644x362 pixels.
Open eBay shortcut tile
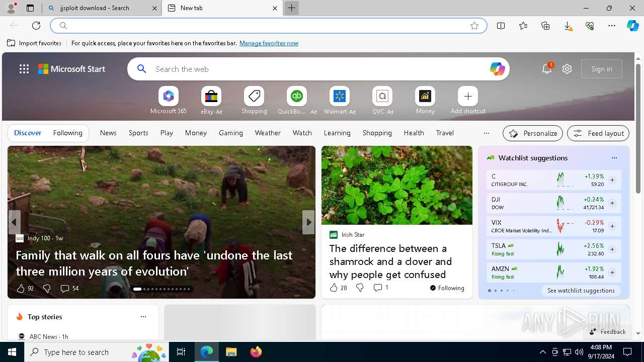click(211, 100)
